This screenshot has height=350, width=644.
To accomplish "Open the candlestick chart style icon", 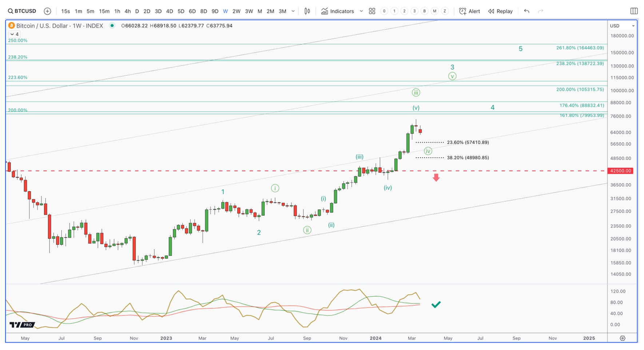I will coord(307,11).
